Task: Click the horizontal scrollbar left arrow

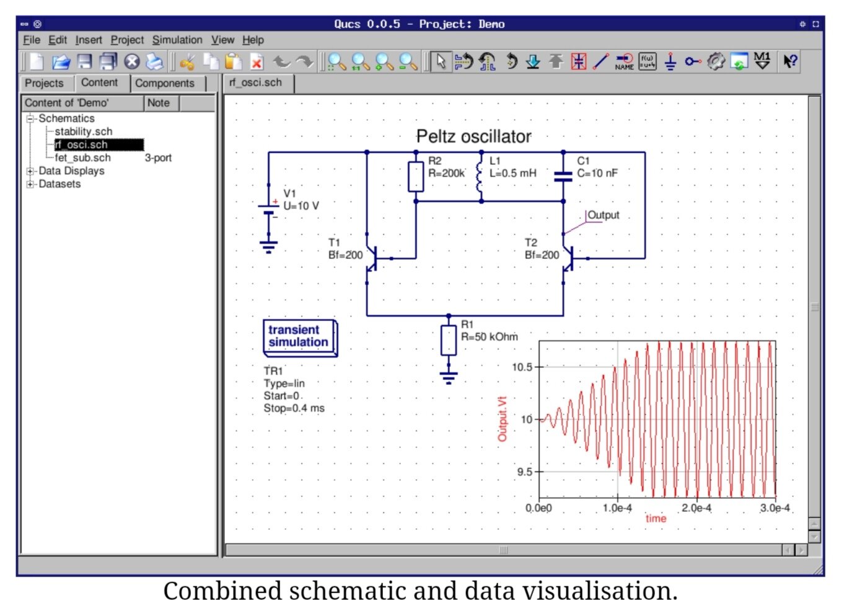Action: point(788,550)
